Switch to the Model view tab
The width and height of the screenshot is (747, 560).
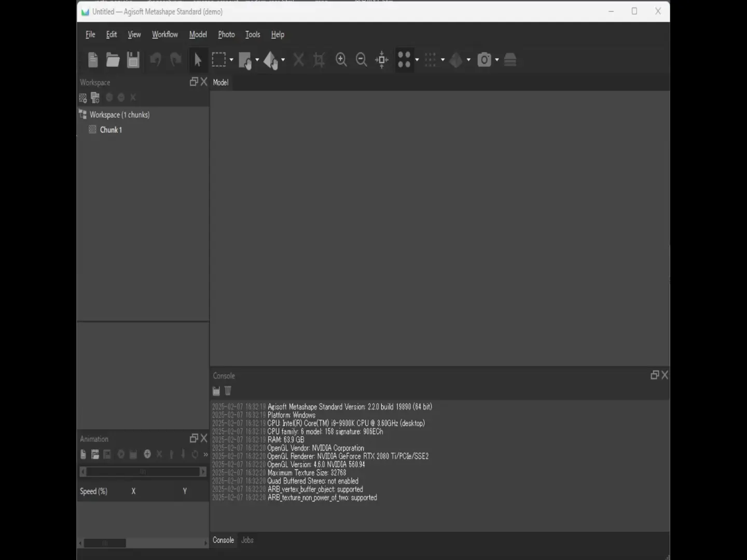click(x=220, y=82)
